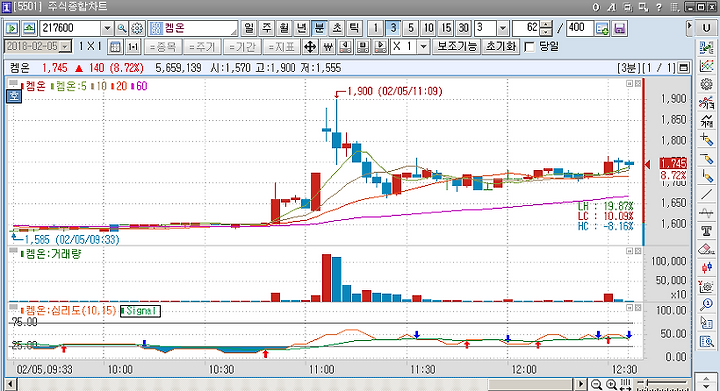
Task: Click the horizontal wave line tool in sidebar
Action: [x=706, y=212]
